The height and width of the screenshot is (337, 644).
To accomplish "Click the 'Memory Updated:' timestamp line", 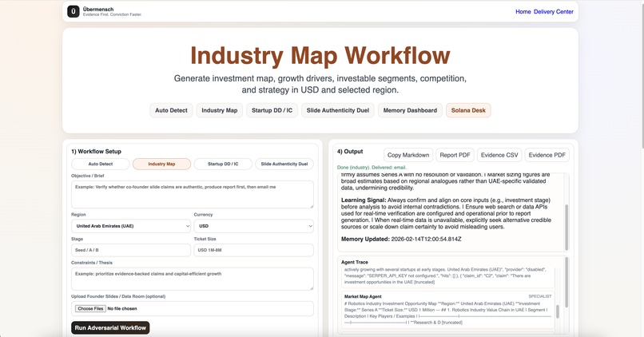I will click(401, 239).
